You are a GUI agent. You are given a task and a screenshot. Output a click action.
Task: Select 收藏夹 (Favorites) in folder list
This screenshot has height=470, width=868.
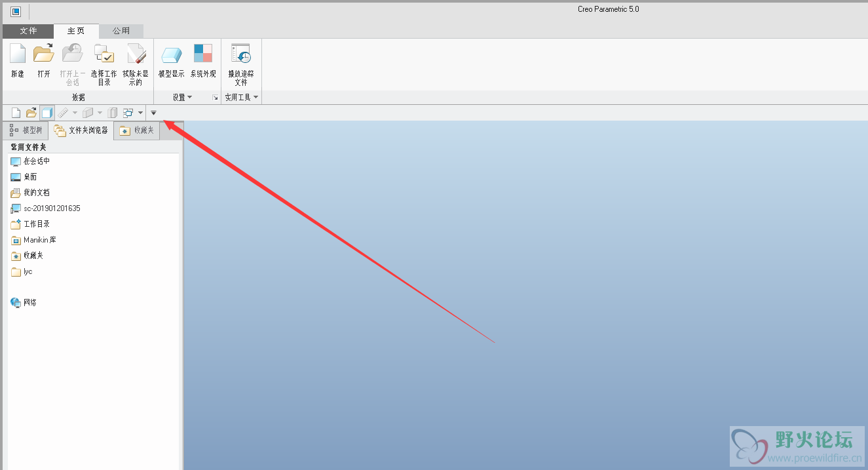[27, 256]
